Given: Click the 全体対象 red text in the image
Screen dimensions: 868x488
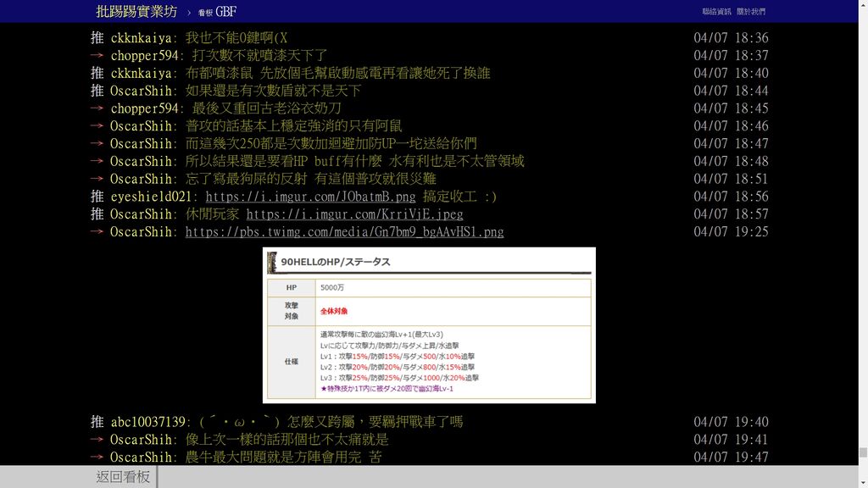Looking at the screenshot, I should click(334, 311).
